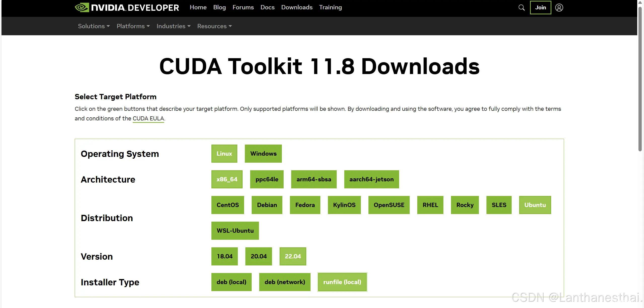644x308 pixels.
Task: Click the Version label
Action: pyautogui.click(x=97, y=257)
